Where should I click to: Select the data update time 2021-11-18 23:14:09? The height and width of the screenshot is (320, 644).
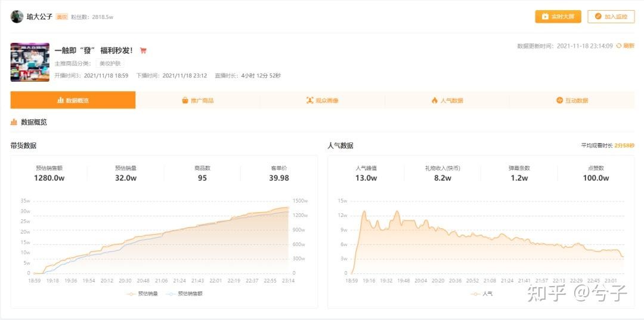pos(585,46)
